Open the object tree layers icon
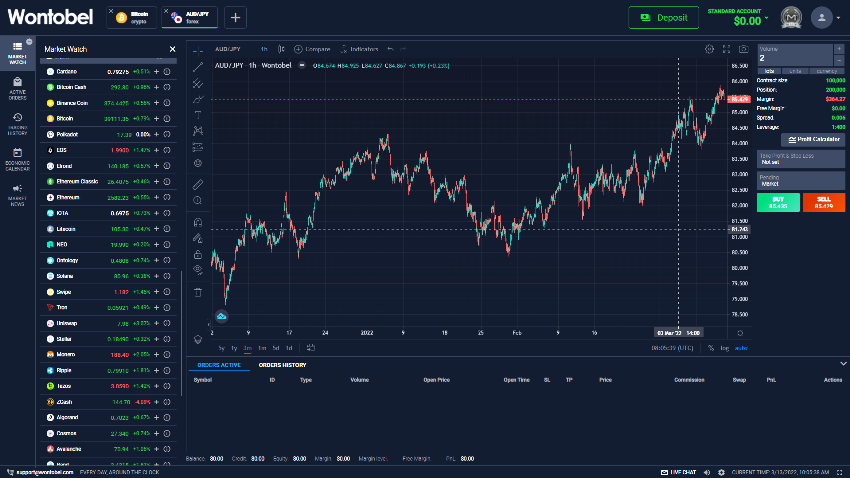 point(198,340)
